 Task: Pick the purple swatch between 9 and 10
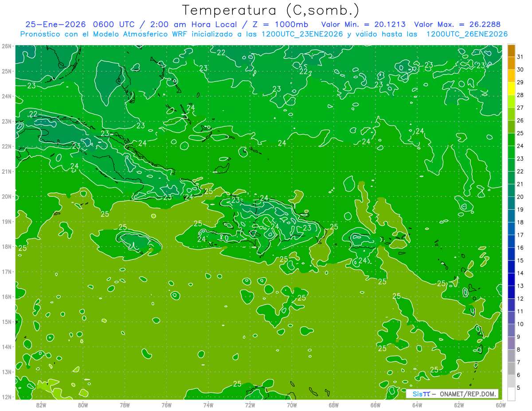tap(511, 330)
